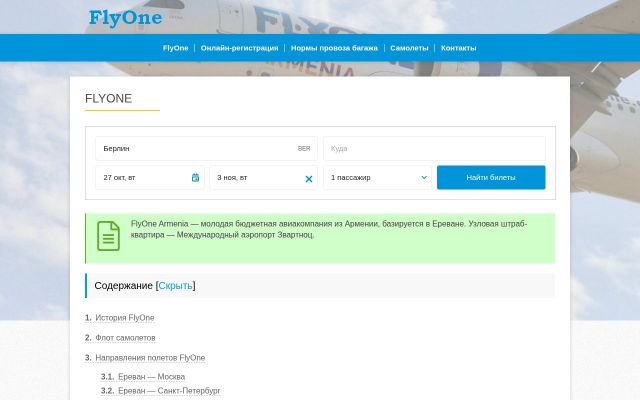640x400 pixels.
Task: Clear the return date with X icon
Action: [x=309, y=179]
